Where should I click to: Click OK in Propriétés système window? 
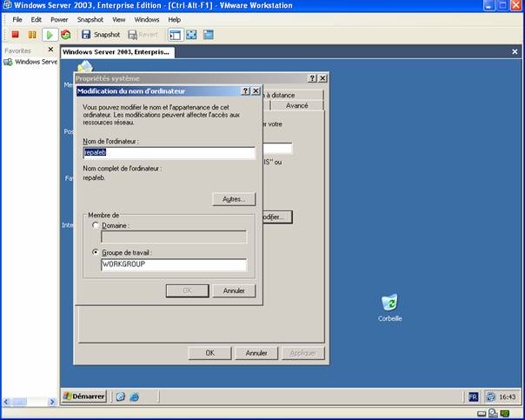pyautogui.click(x=210, y=353)
